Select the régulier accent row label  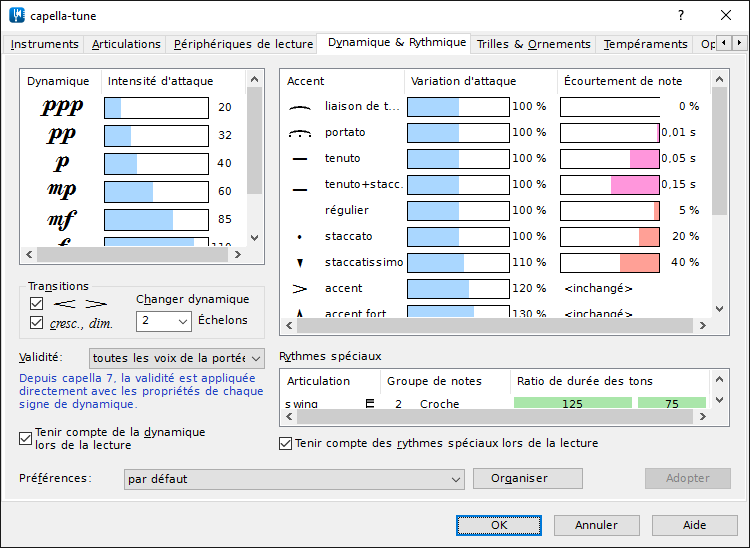pos(347,210)
